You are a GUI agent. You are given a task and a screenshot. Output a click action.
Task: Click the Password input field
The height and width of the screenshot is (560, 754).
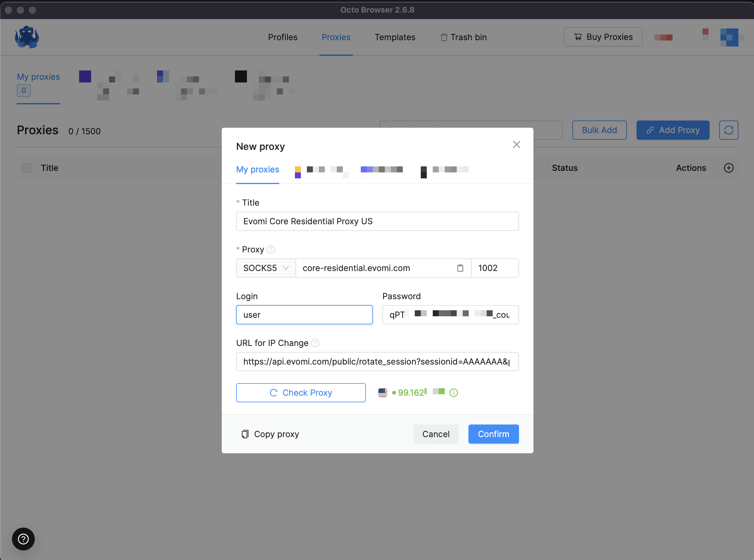pyautogui.click(x=450, y=315)
